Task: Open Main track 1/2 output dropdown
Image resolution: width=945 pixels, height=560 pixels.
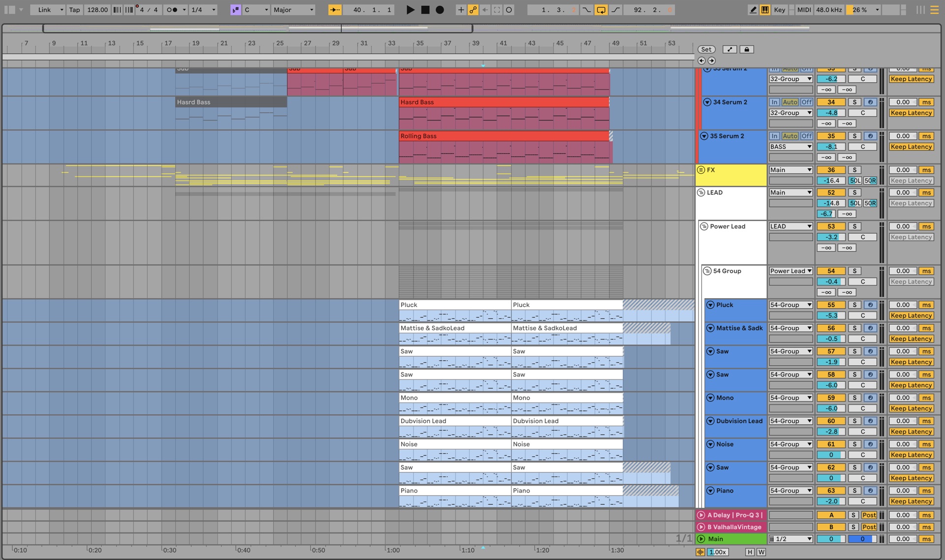Action: (x=791, y=539)
